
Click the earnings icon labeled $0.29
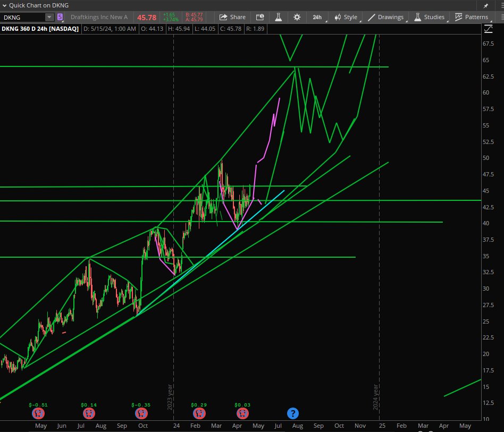coord(199,413)
